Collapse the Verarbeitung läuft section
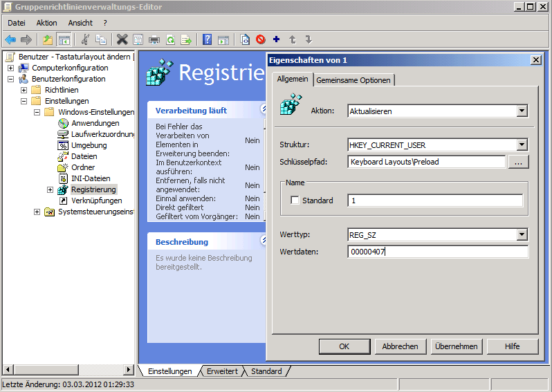552x392 pixels. pyautogui.click(x=264, y=109)
